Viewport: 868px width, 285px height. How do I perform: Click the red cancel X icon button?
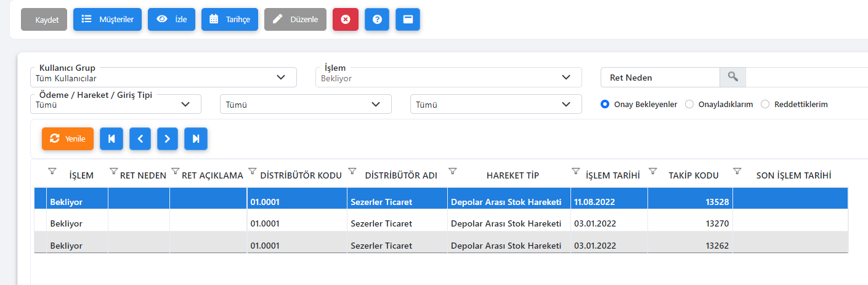pyautogui.click(x=346, y=20)
